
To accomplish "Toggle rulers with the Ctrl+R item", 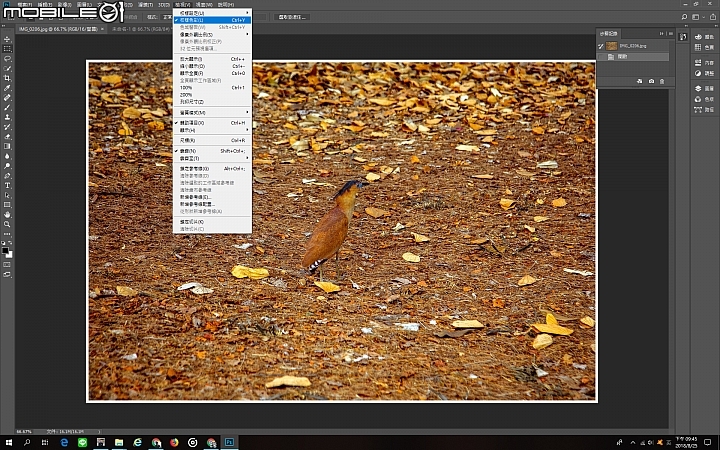I will [212, 141].
